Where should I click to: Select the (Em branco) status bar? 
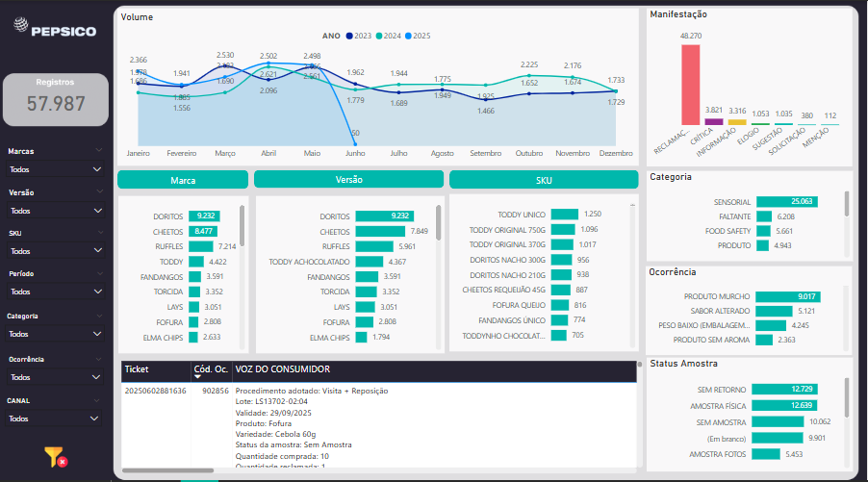tap(778, 438)
